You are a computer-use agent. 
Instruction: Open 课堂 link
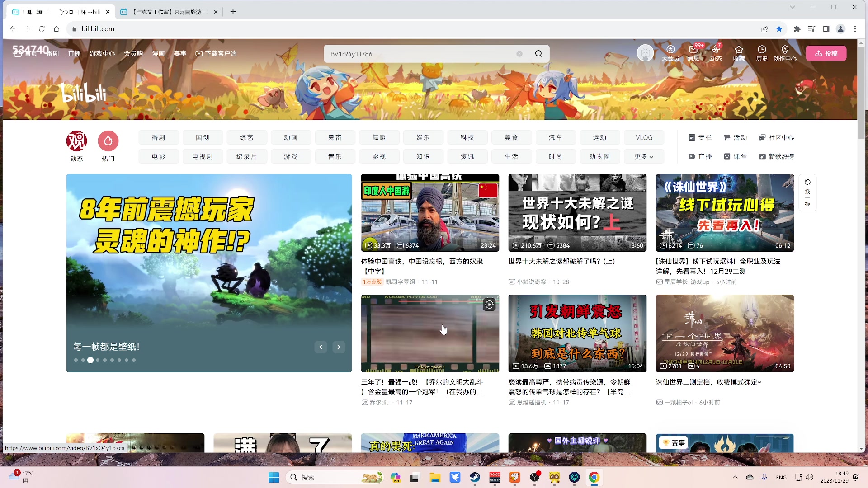735,156
